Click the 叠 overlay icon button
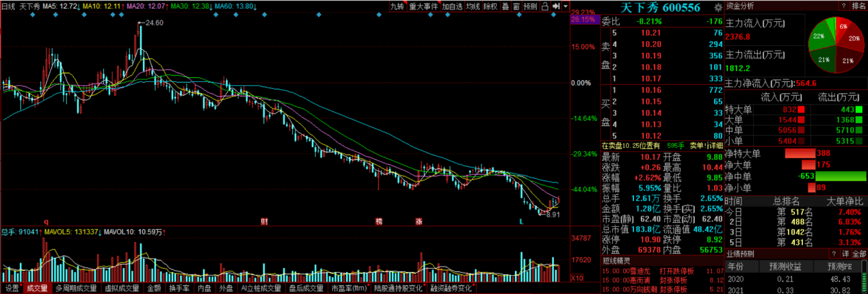The width and height of the screenshot is (868, 294). pyautogui.click(x=505, y=6)
